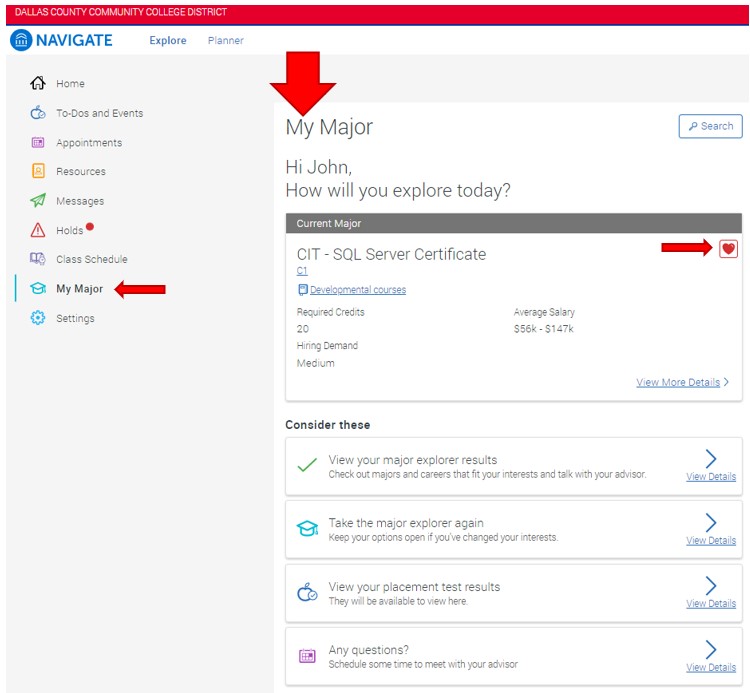Open Messages paper plane icon
This screenshot has height=693, width=750.
[38, 201]
